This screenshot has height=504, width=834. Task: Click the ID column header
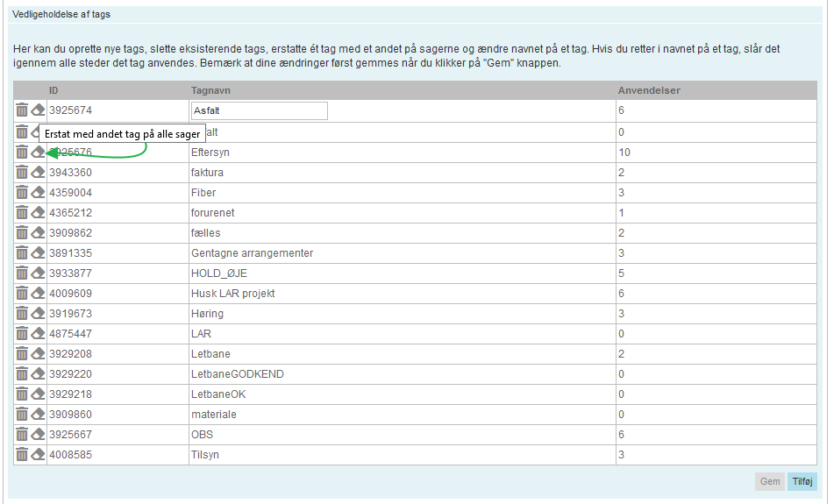click(53, 90)
